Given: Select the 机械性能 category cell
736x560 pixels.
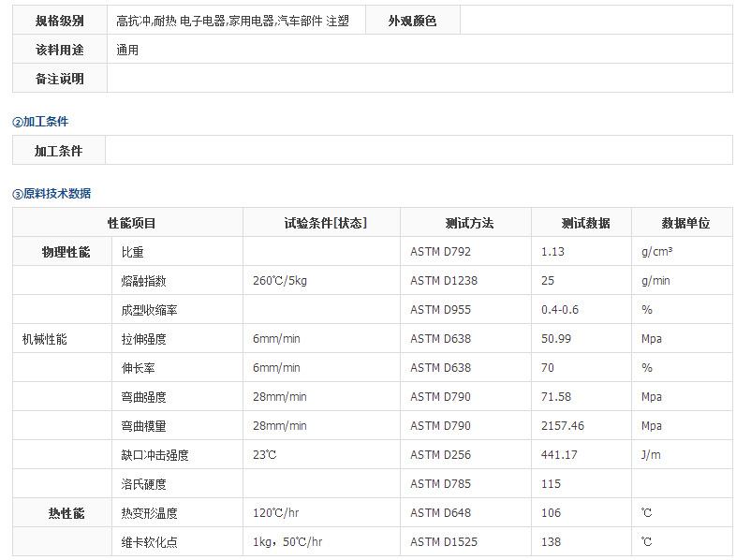Looking at the screenshot, I should 63,339.
